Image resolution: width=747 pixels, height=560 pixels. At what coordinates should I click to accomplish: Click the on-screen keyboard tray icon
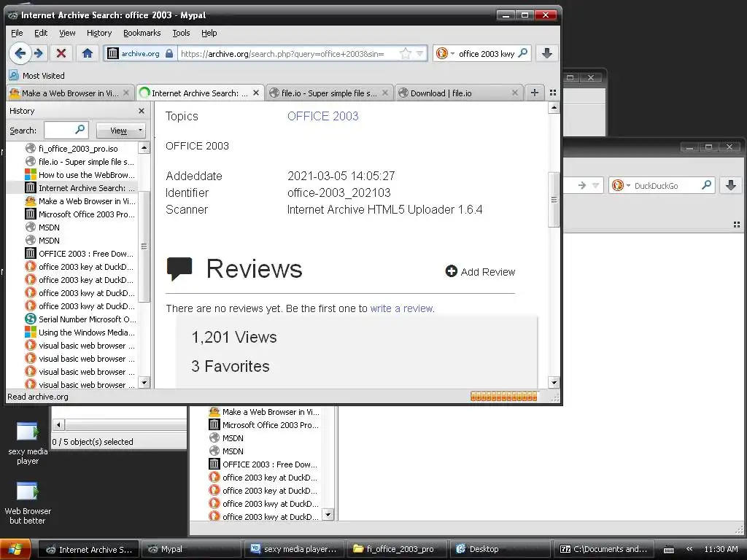point(669,550)
